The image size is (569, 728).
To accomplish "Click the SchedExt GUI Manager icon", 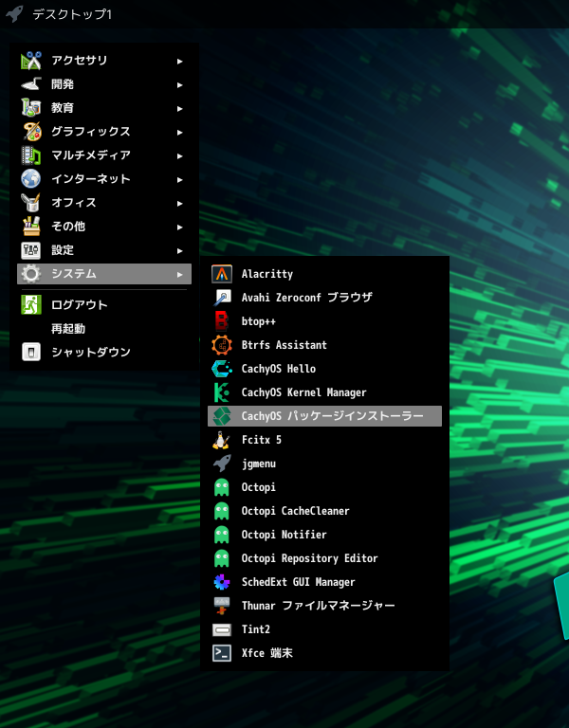I will point(222,582).
